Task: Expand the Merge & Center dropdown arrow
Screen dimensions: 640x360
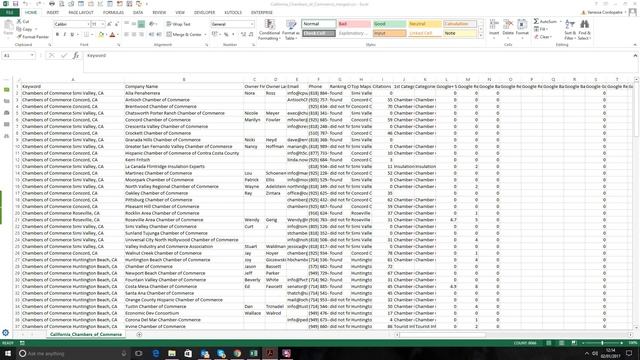Action: click(x=205, y=35)
